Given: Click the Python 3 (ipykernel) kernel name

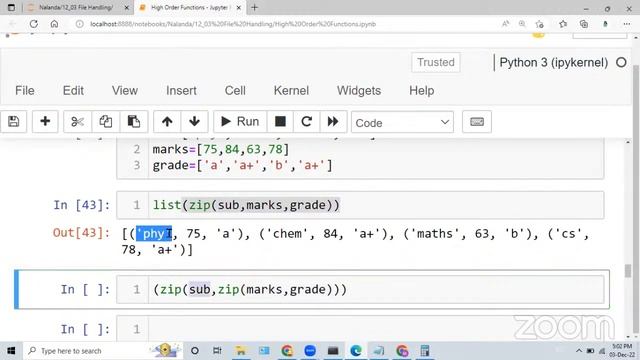Looking at the screenshot, I should [553, 63].
